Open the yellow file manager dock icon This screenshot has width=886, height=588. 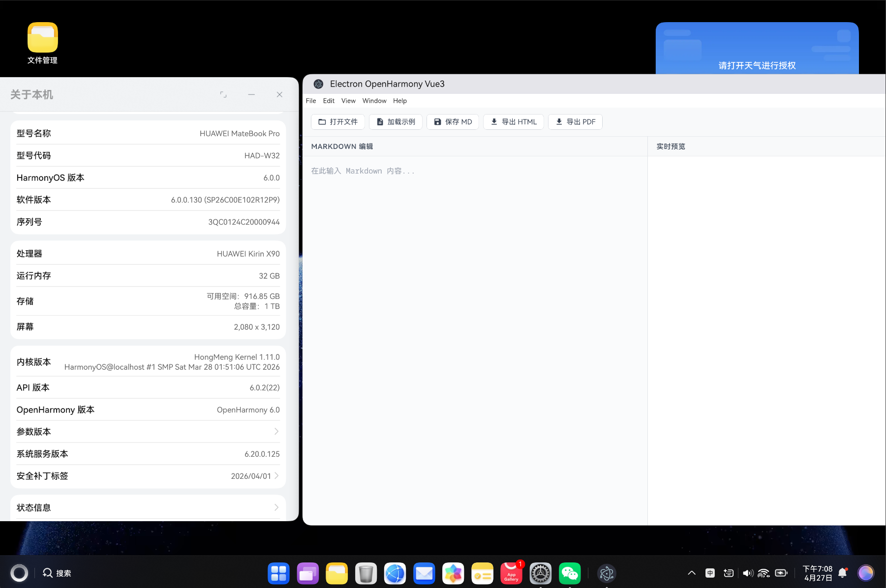coord(337,573)
